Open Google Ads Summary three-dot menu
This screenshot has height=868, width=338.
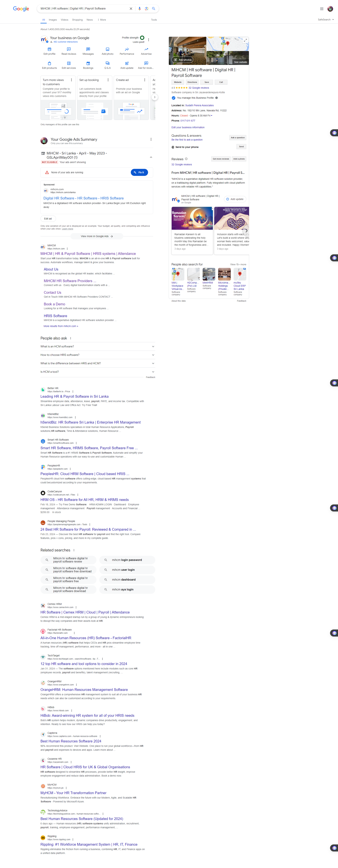click(x=151, y=139)
